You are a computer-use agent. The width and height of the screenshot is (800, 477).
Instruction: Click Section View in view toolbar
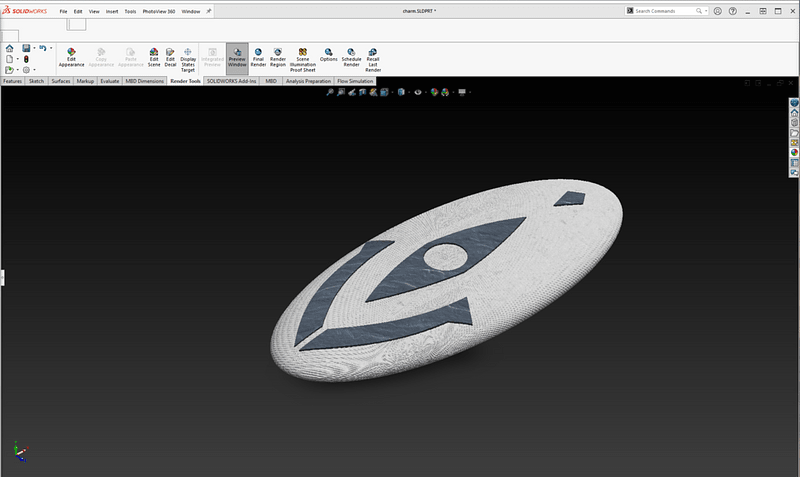click(x=362, y=92)
